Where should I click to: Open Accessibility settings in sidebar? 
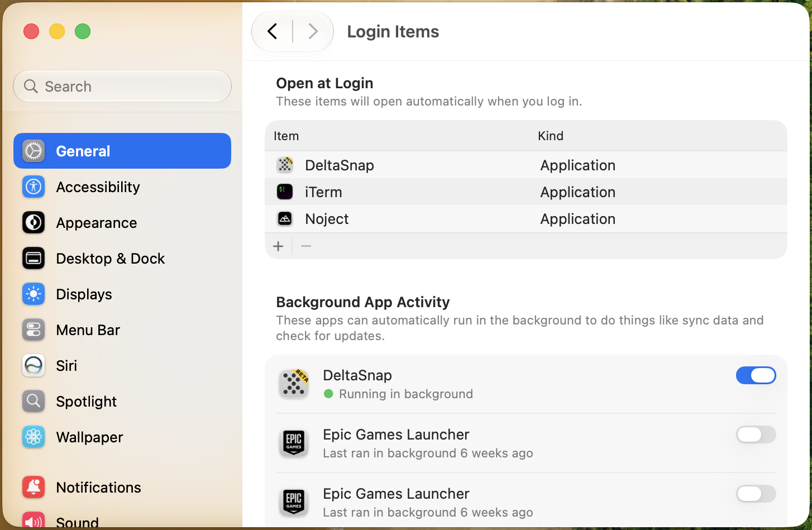(122, 187)
